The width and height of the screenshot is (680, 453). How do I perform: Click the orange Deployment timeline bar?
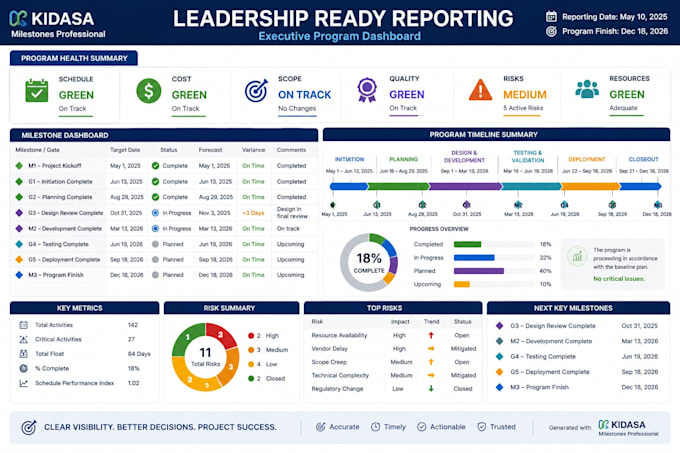pos(590,186)
